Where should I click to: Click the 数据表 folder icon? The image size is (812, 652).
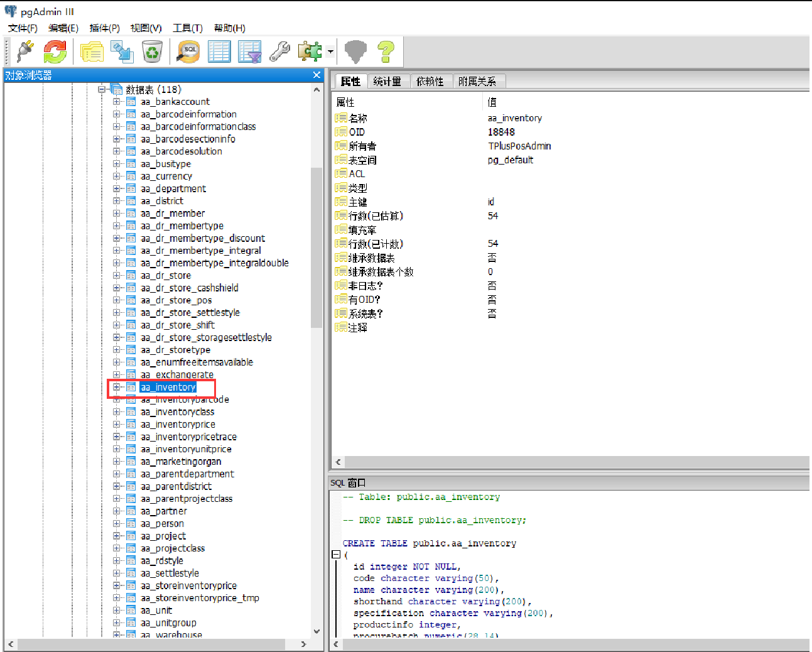116,89
